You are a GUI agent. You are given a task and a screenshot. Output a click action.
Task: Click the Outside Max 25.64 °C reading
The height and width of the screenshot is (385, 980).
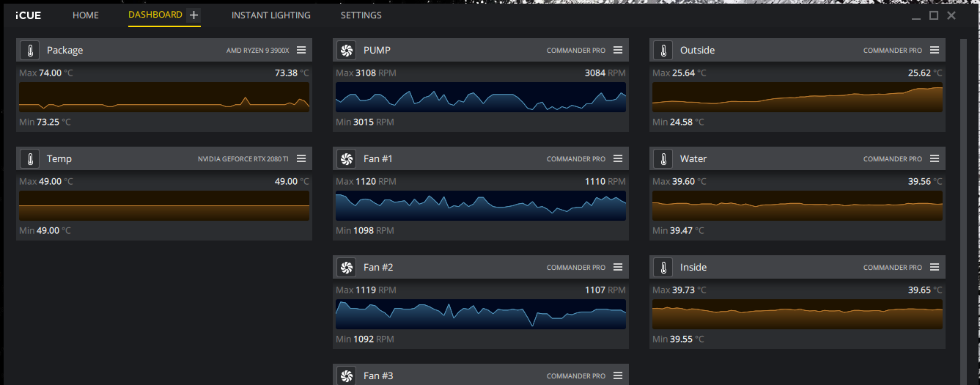(x=679, y=73)
